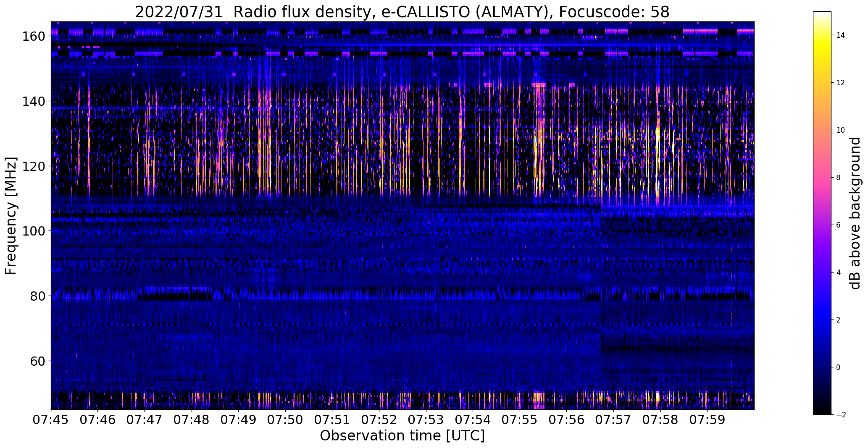Click the 'dB above background' colorbar label

tap(855, 213)
